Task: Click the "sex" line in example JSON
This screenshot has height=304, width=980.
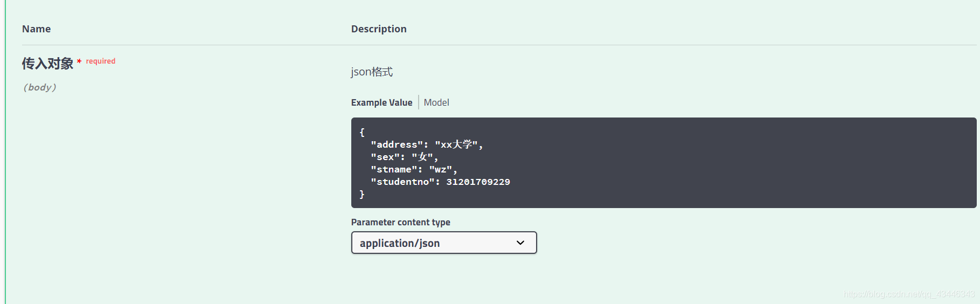Action: pos(404,157)
